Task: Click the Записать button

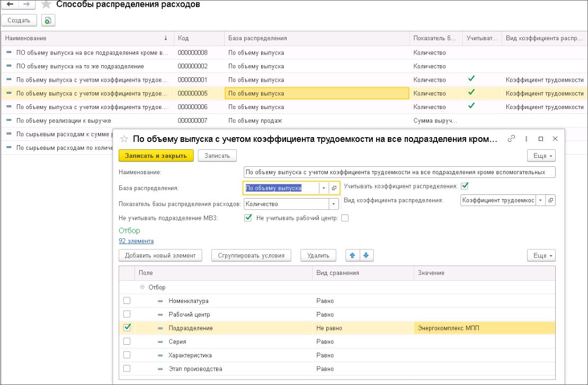Action: [x=217, y=156]
